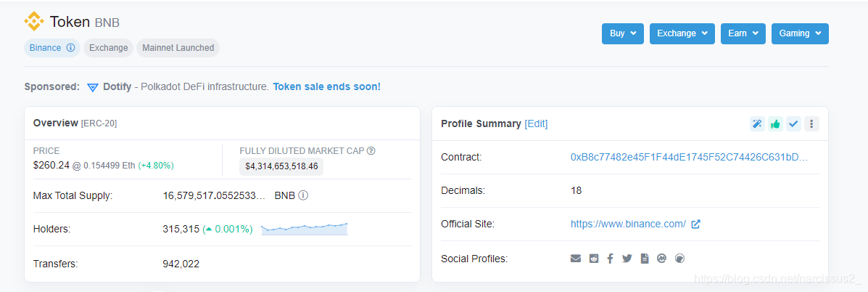Click the 942,022 transfers count
This screenshot has width=868, height=292.
tap(181, 264)
